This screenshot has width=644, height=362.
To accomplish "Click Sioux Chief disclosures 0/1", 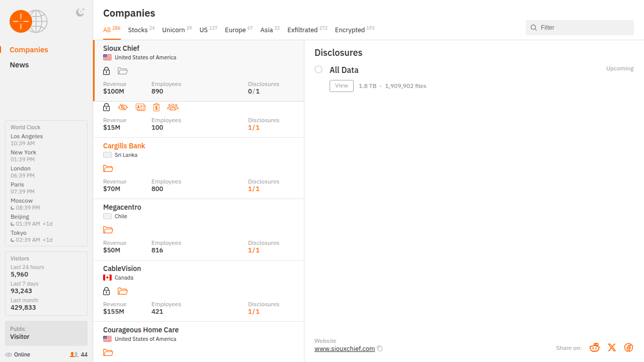I will point(254,92).
